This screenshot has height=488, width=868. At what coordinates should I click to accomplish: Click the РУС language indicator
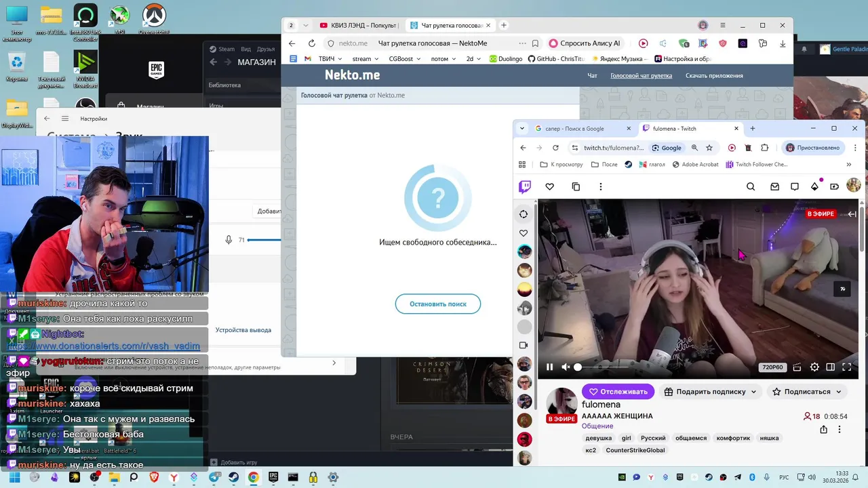(784, 477)
